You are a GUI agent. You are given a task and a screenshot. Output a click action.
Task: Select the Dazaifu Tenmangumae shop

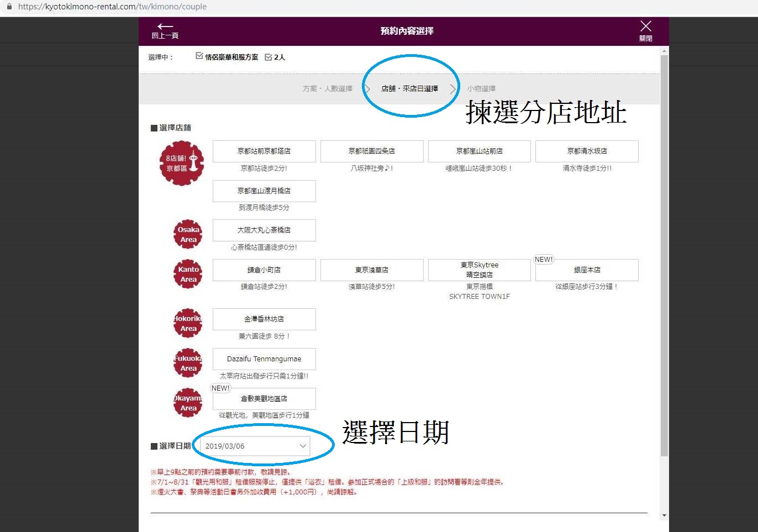[264, 359]
